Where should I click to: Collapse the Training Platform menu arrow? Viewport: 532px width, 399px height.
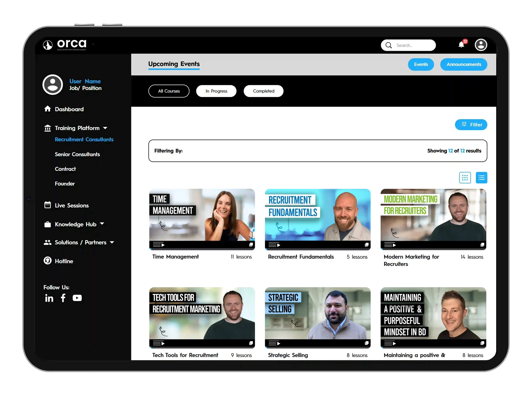(x=105, y=128)
